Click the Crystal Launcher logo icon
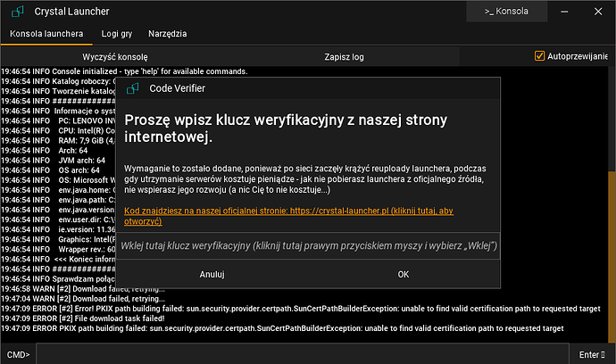616x364 pixels. [x=18, y=12]
